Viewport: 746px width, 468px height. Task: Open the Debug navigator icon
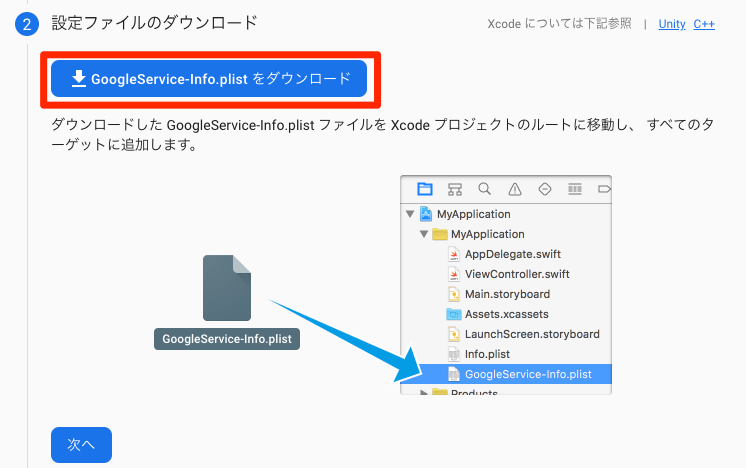click(x=575, y=189)
